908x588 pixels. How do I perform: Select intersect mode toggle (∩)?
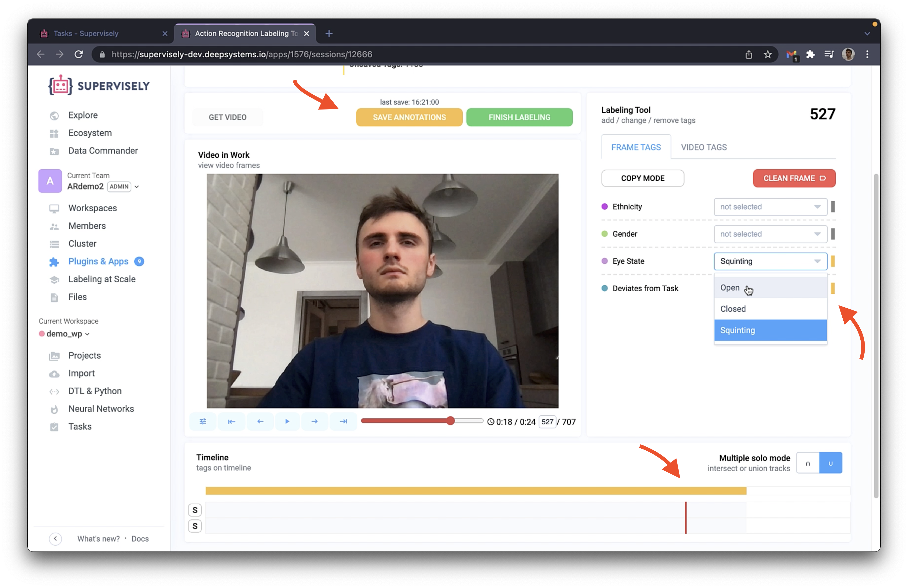[x=808, y=463]
